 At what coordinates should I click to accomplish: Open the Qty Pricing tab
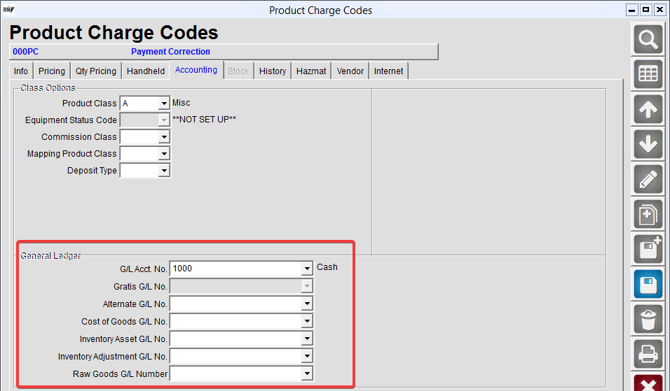point(96,71)
